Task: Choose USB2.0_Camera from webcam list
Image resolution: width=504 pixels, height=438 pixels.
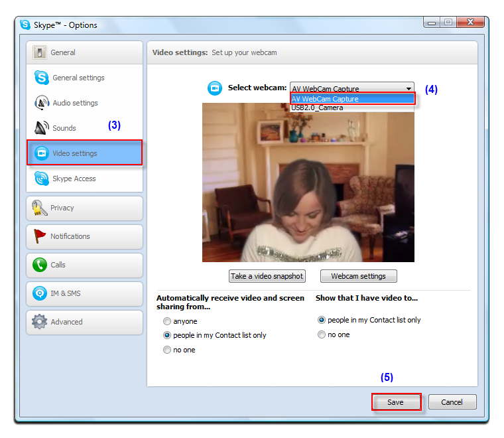Action: [x=352, y=108]
